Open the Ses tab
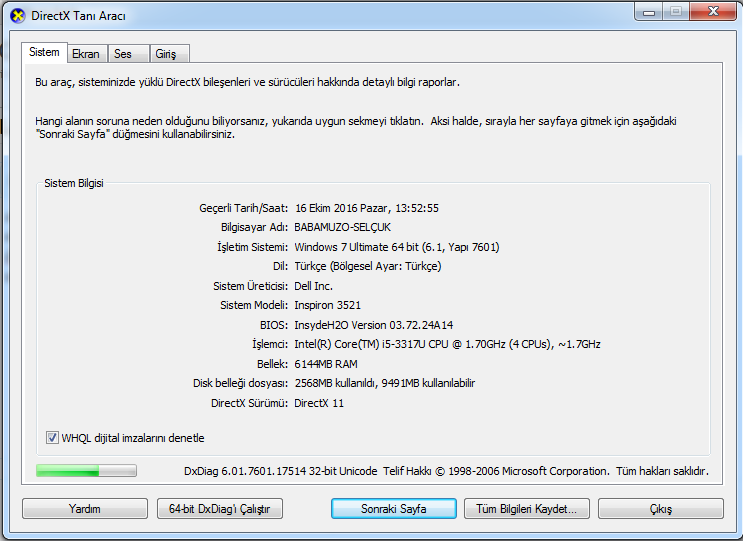 [x=128, y=54]
